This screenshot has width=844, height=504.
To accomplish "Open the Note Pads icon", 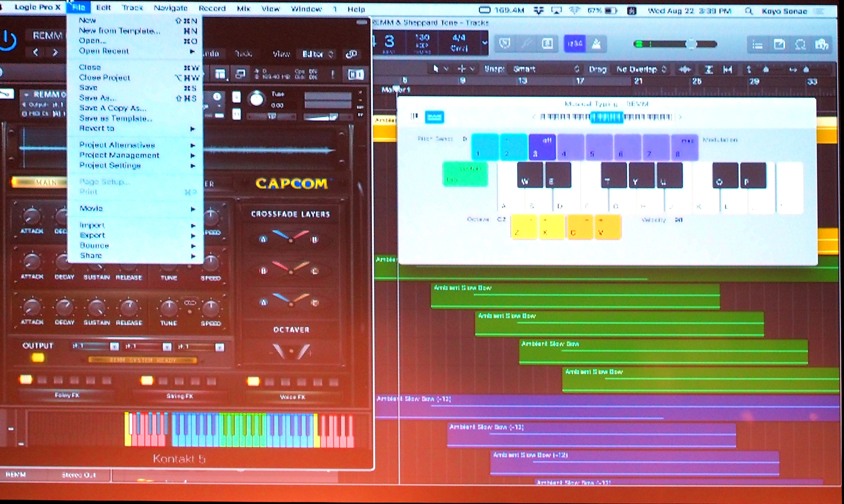I will tap(779, 45).
